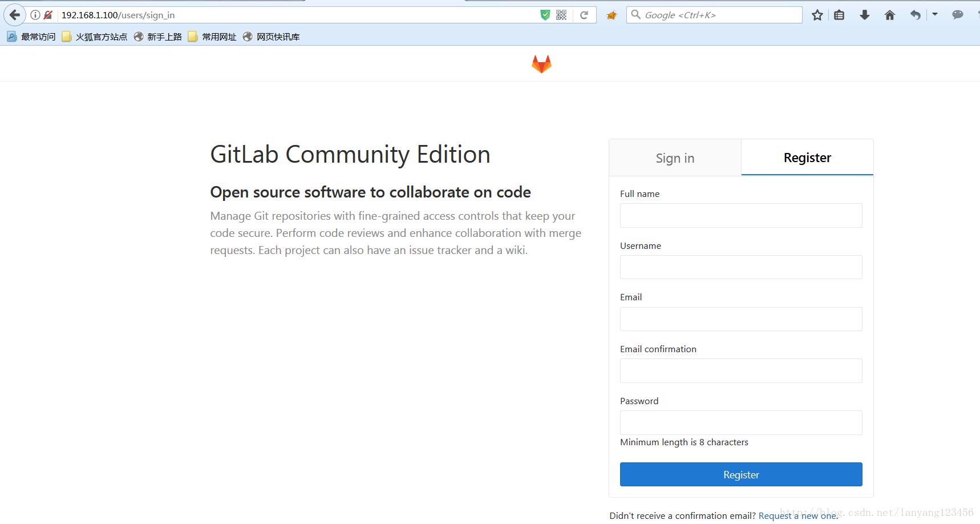Open the 最常访问 bookmark
This screenshot has width=980, height=524.
tap(31, 37)
